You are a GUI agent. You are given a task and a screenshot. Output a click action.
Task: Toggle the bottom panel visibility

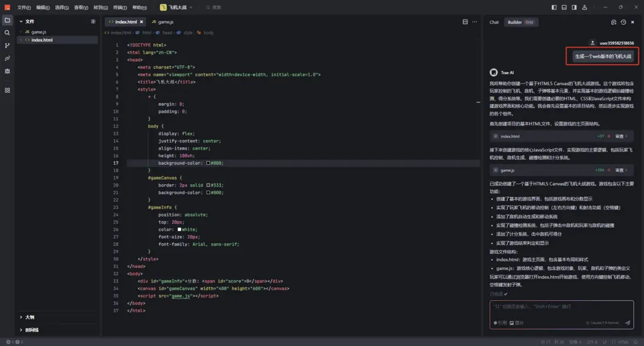(x=564, y=8)
